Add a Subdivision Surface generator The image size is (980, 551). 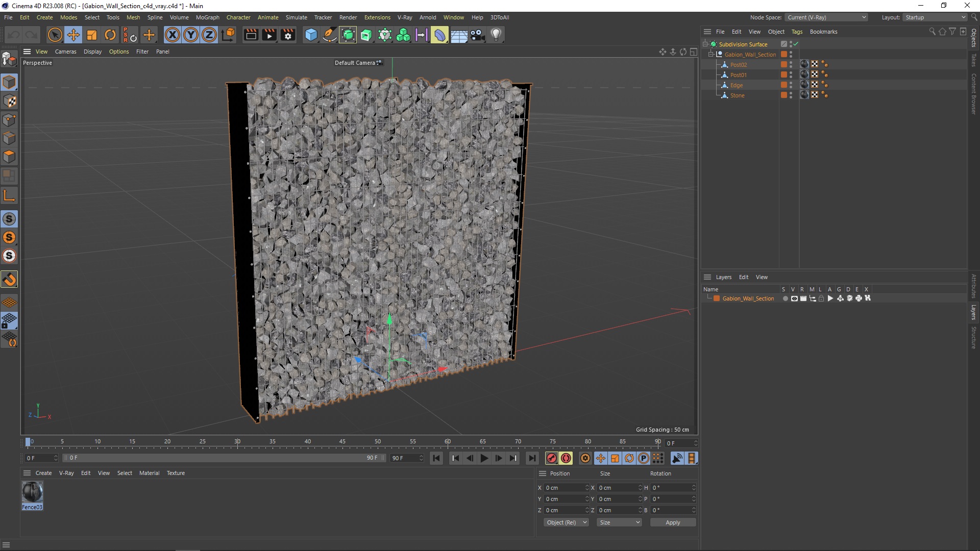coord(348,35)
